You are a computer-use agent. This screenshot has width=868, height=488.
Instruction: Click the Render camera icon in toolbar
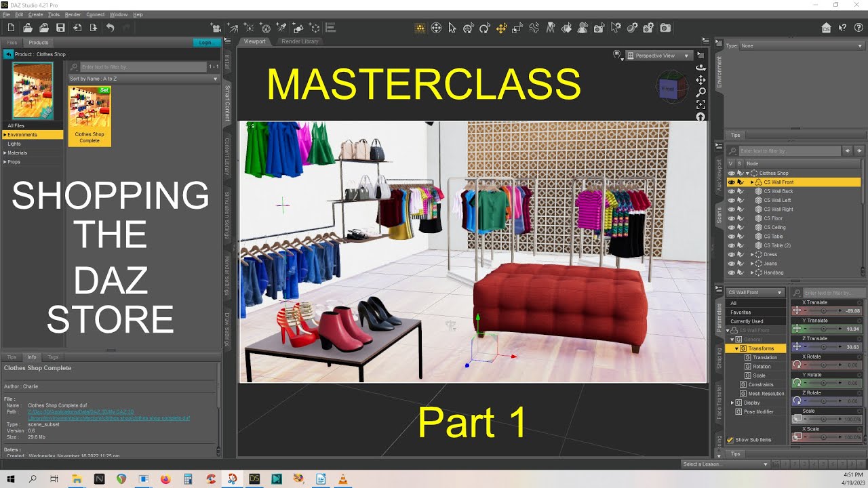tap(665, 28)
